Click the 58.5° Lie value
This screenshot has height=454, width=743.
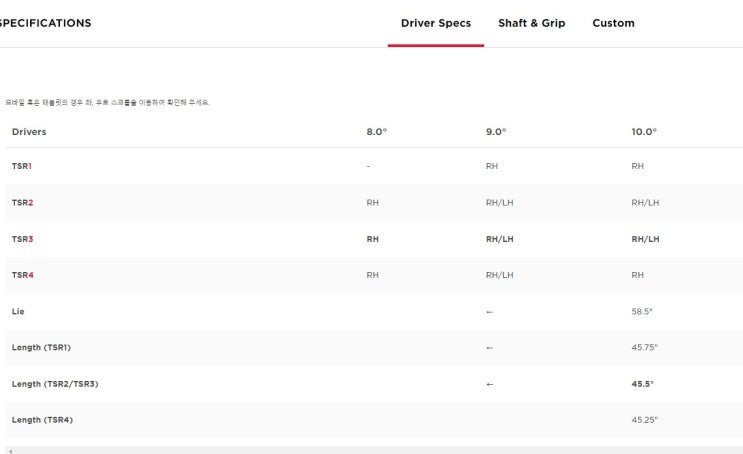642,312
